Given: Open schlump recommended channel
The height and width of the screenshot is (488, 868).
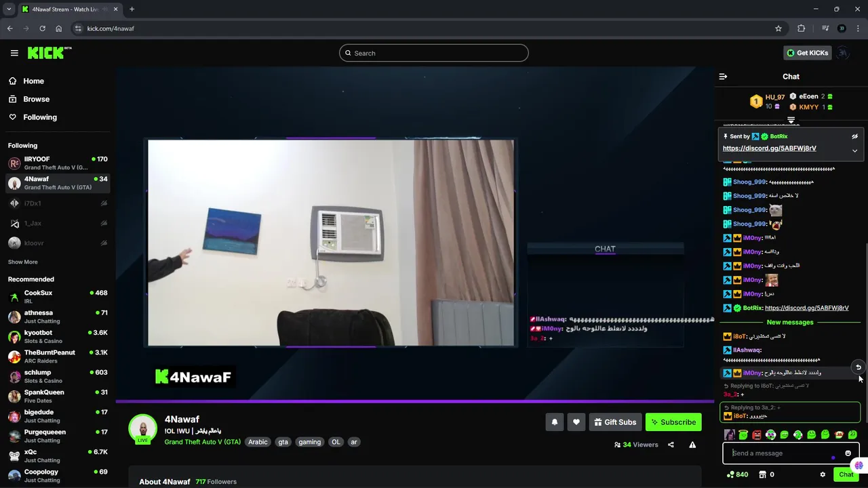Looking at the screenshot, I should [x=58, y=376].
